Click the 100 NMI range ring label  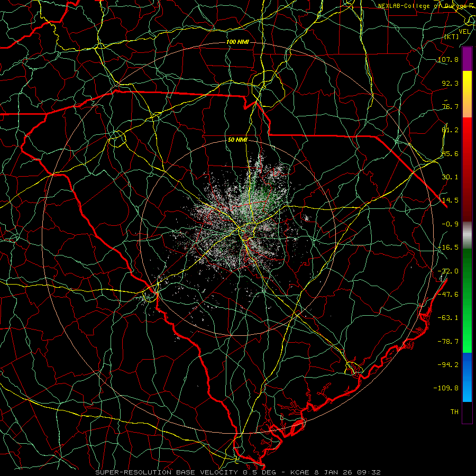pyautogui.click(x=237, y=42)
